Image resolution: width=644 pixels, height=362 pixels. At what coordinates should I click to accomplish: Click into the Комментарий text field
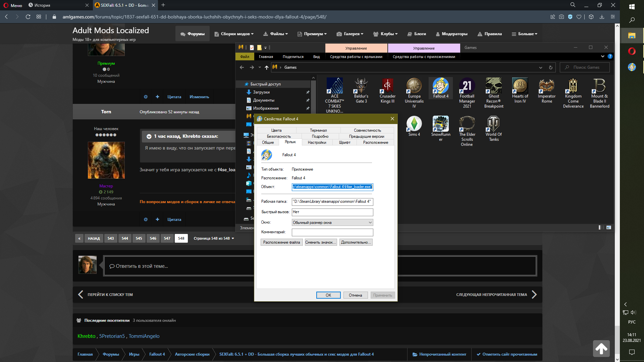coord(332,232)
